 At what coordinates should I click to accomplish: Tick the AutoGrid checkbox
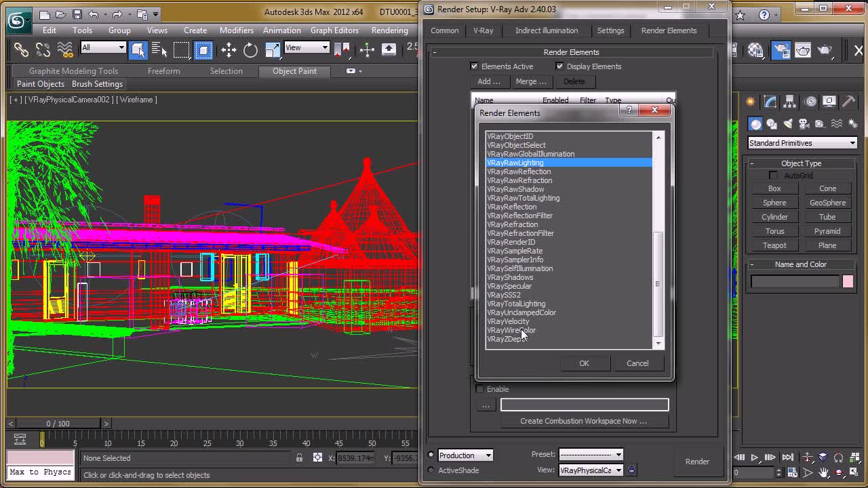point(773,176)
